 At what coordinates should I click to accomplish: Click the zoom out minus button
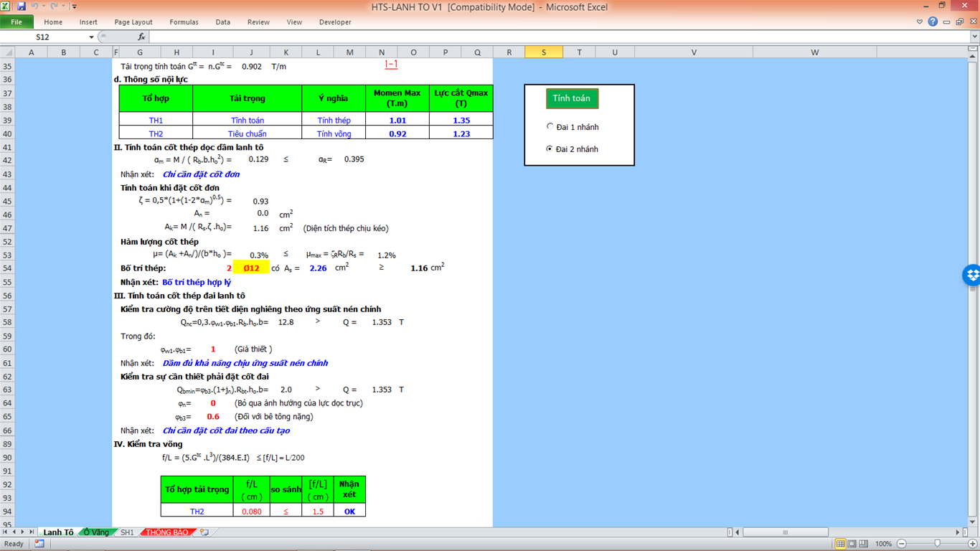tap(902, 544)
